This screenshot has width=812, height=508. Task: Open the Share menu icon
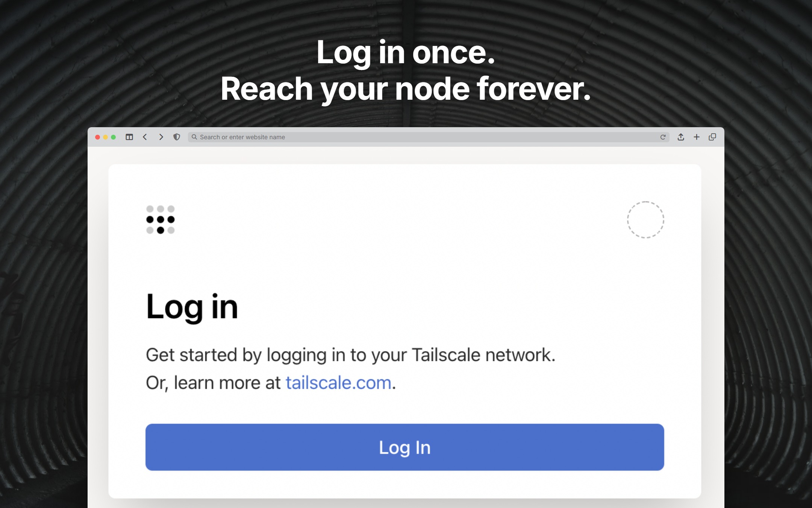pyautogui.click(x=681, y=137)
